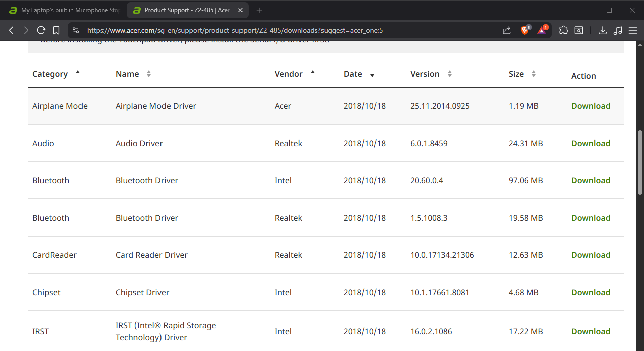Screen dimensions: 644x351
Task: Select the 24.31 MB size cell
Action: (526, 143)
